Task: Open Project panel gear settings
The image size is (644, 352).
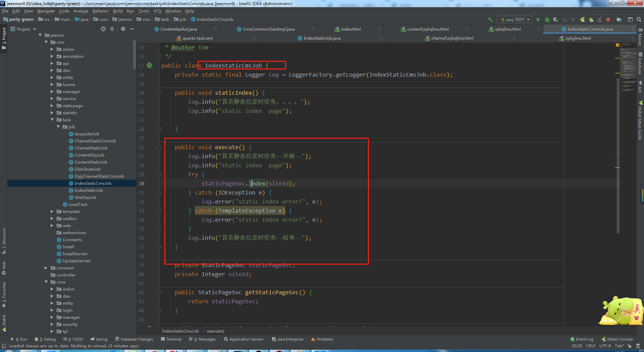Action: (x=123, y=29)
